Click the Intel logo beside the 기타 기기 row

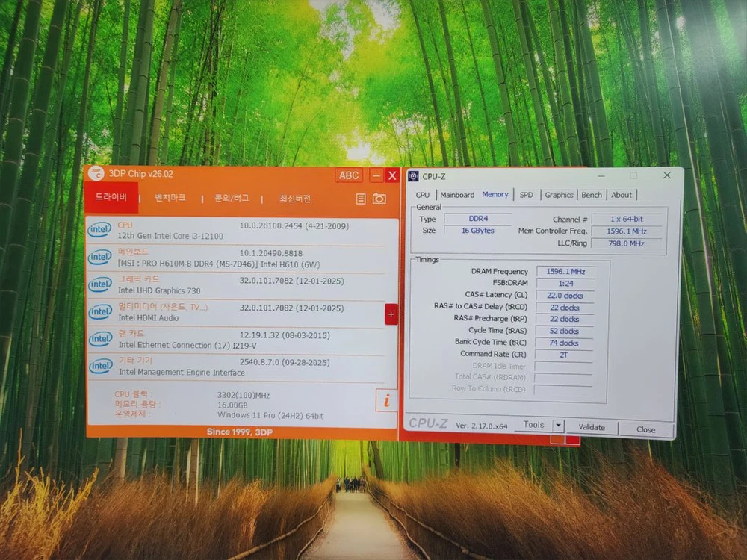pos(101,366)
